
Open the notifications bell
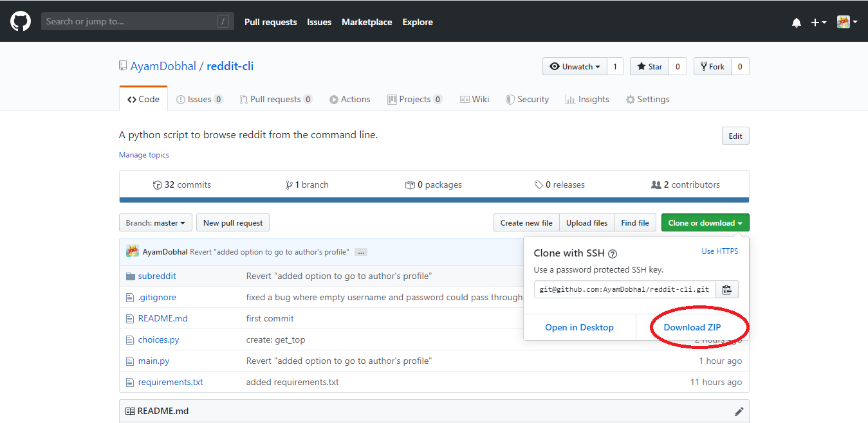(x=797, y=22)
